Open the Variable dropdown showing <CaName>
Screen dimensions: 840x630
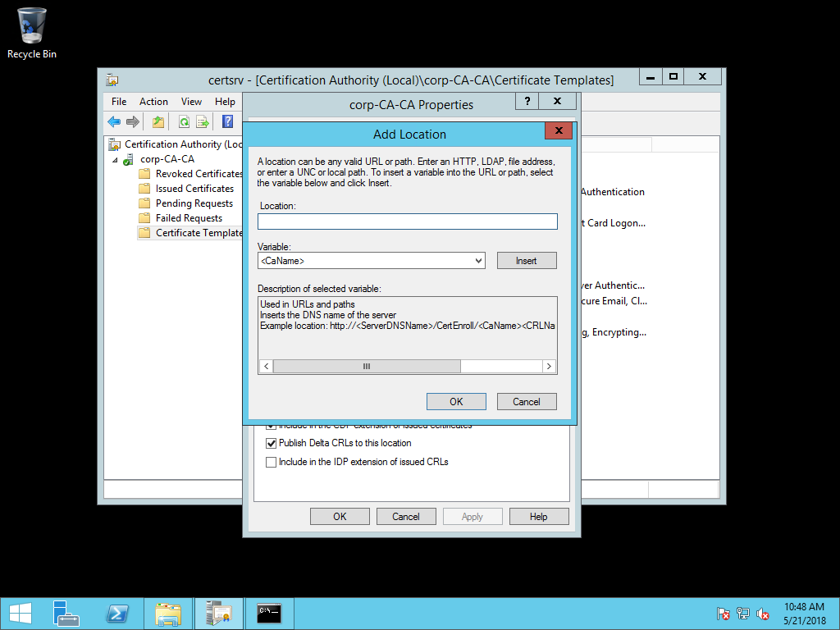(477, 260)
